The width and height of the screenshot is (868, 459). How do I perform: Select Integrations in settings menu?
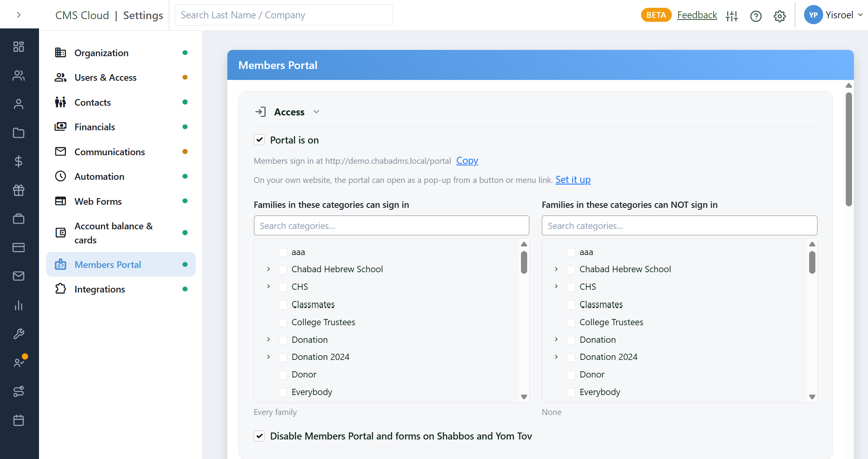[x=121, y=289]
